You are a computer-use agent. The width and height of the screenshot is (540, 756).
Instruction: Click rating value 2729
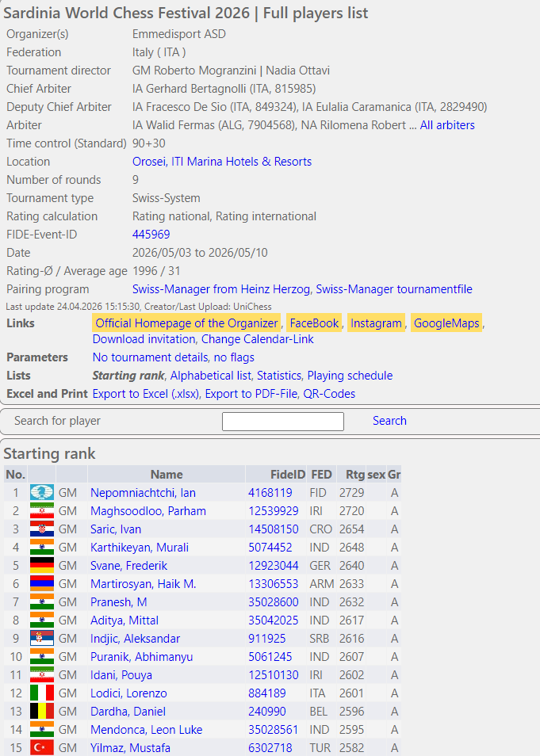[x=352, y=493]
